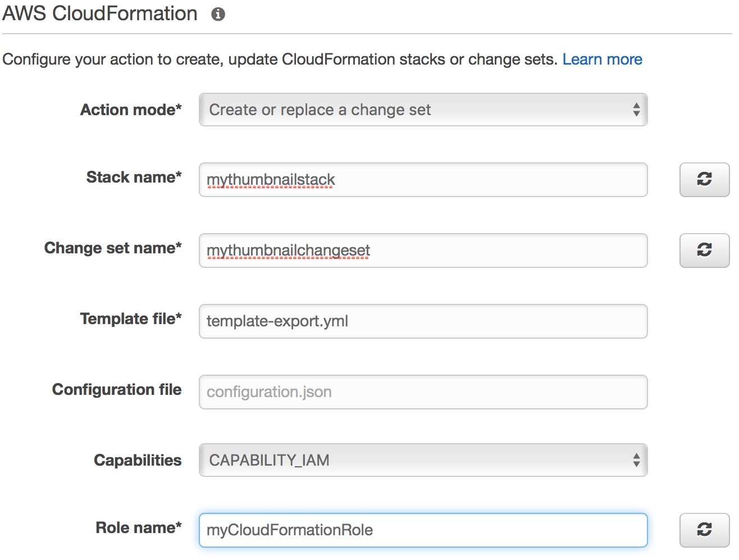Refresh the Role name list
This screenshot has width=739, height=560.
[704, 530]
